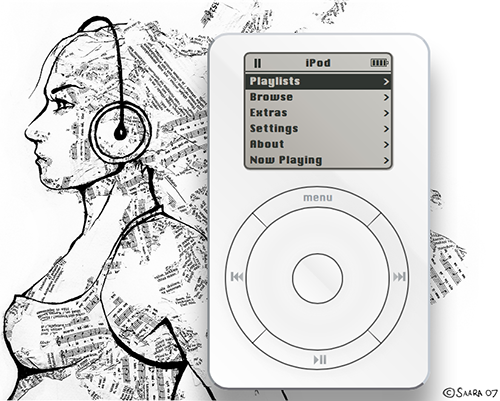Tap the play/pause icon on wheel

click(320, 360)
